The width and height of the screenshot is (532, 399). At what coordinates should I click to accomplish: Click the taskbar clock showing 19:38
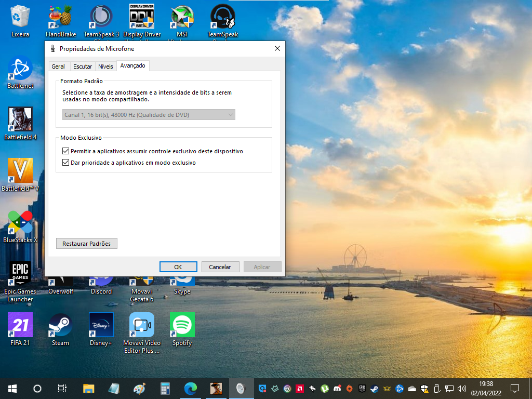point(486,389)
